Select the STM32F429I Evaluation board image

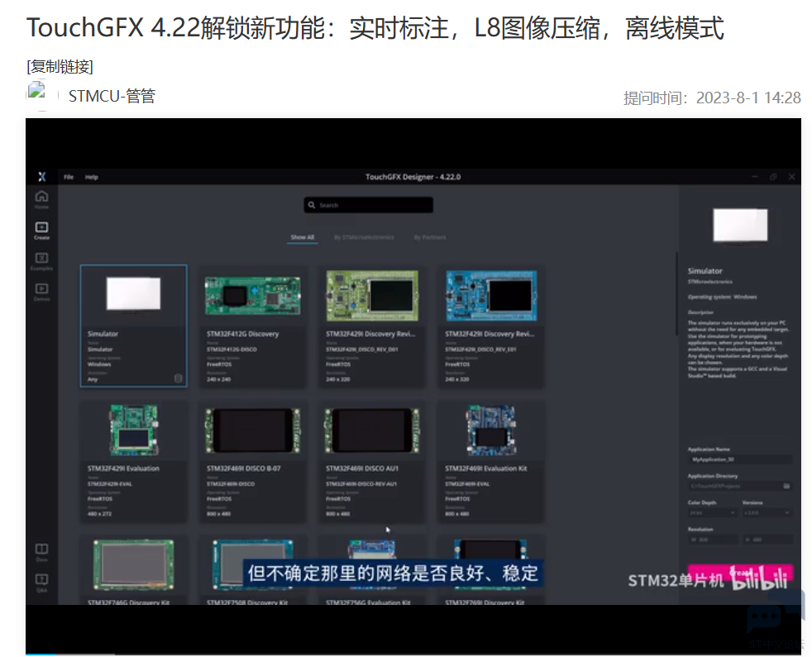pos(134,430)
